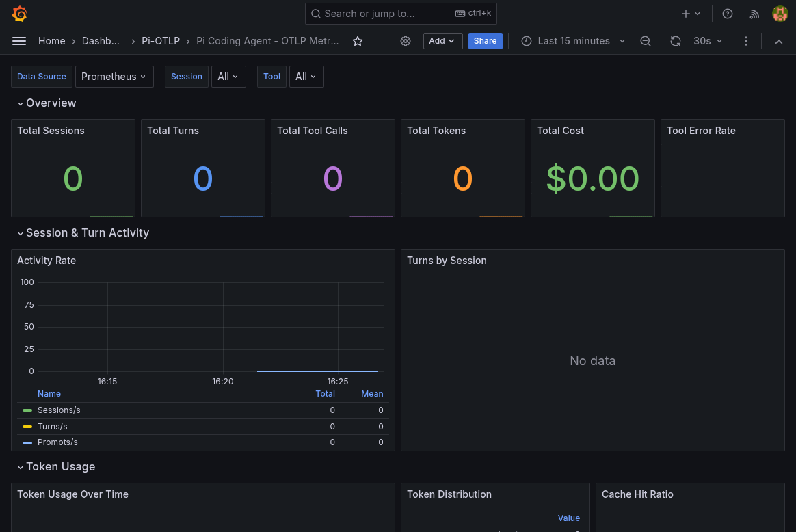Click the clock icon in time picker

(527, 41)
